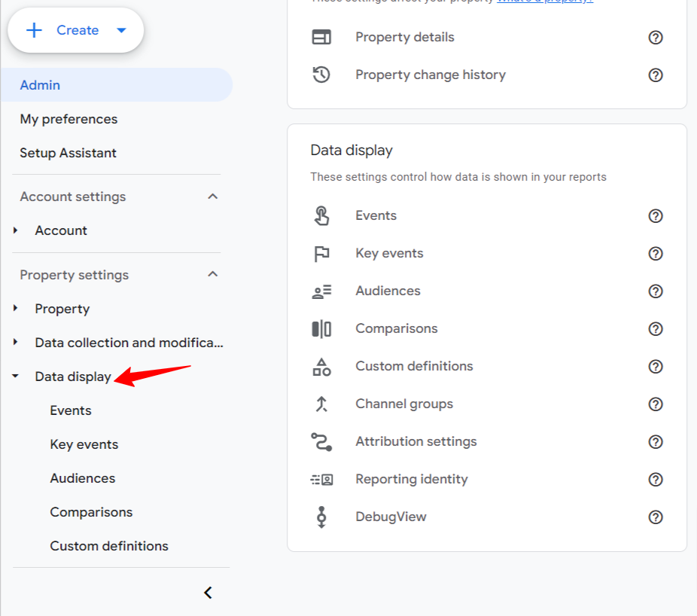Click the Property details card icon

pos(321,38)
